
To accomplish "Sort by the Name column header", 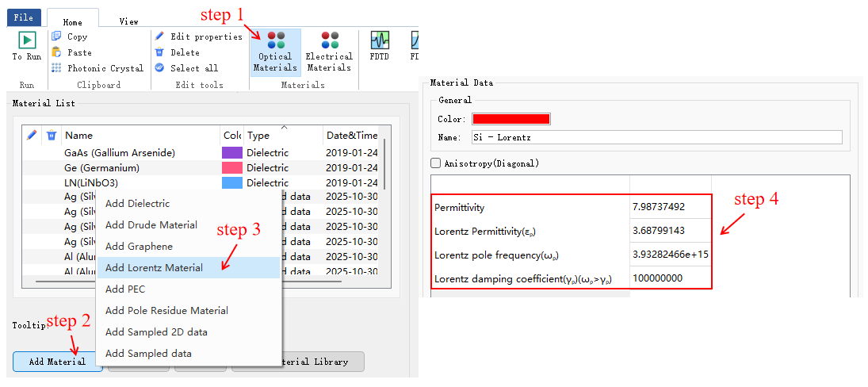I will point(141,135).
